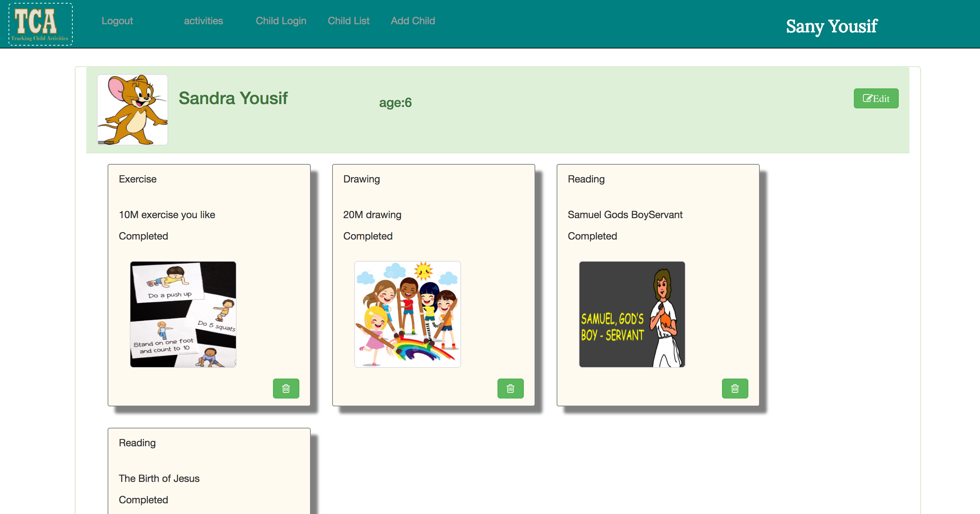980x514 pixels.
Task: Click Completed status on the Exercise card
Action: pos(143,236)
